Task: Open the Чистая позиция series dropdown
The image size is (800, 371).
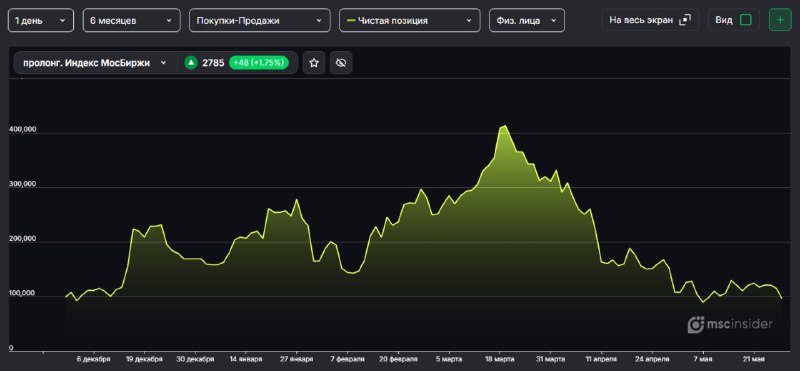Action: (x=410, y=20)
